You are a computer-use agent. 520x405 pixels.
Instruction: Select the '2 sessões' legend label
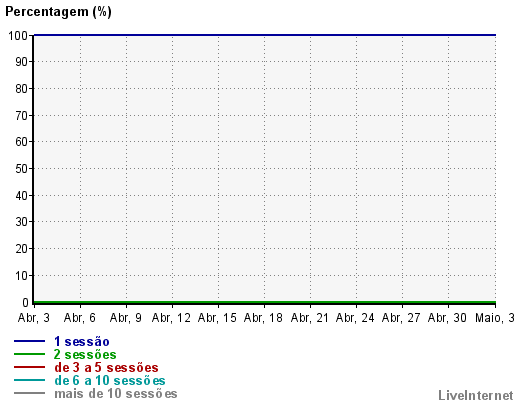pyautogui.click(x=85, y=354)
